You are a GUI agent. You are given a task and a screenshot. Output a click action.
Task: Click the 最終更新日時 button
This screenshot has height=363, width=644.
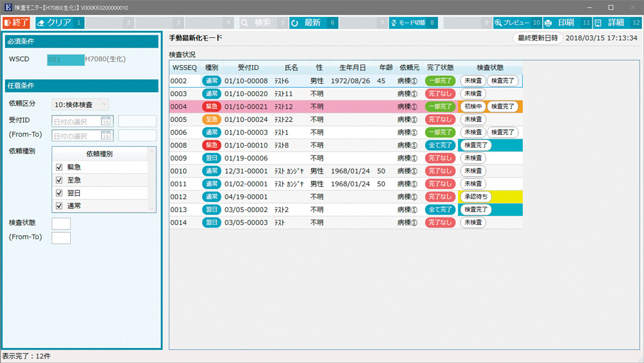click(538, 38)
